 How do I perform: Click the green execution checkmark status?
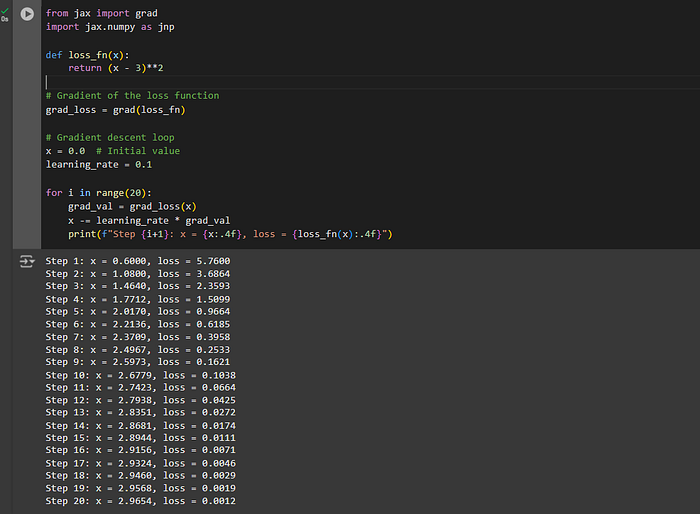coord(5,11)
